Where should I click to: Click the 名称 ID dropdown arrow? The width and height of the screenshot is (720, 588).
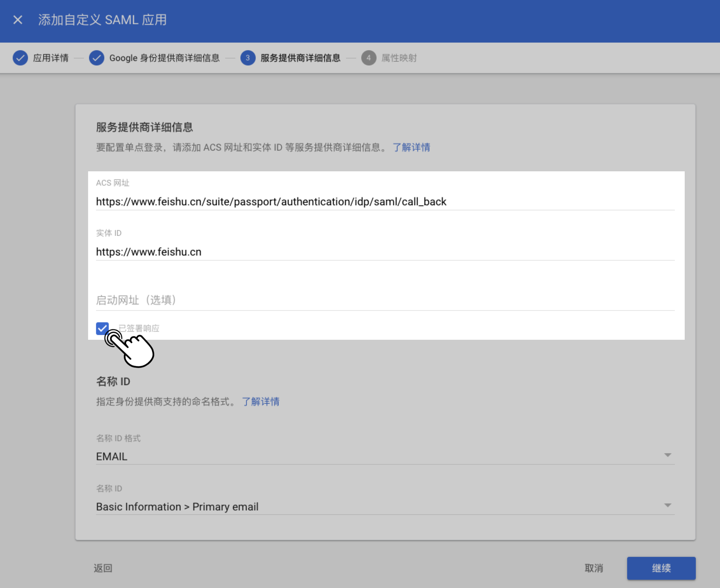click(x=668, y=505)
